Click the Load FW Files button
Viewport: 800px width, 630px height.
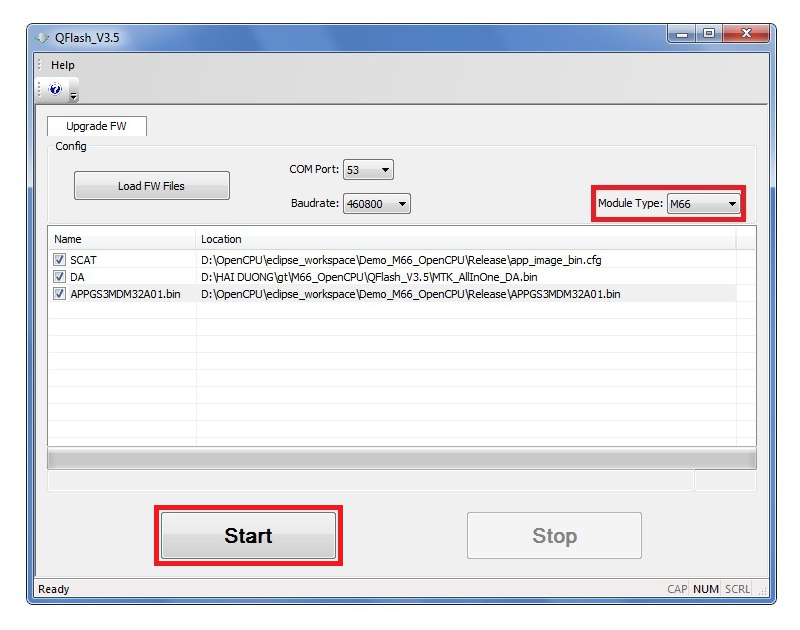(152, 186)
